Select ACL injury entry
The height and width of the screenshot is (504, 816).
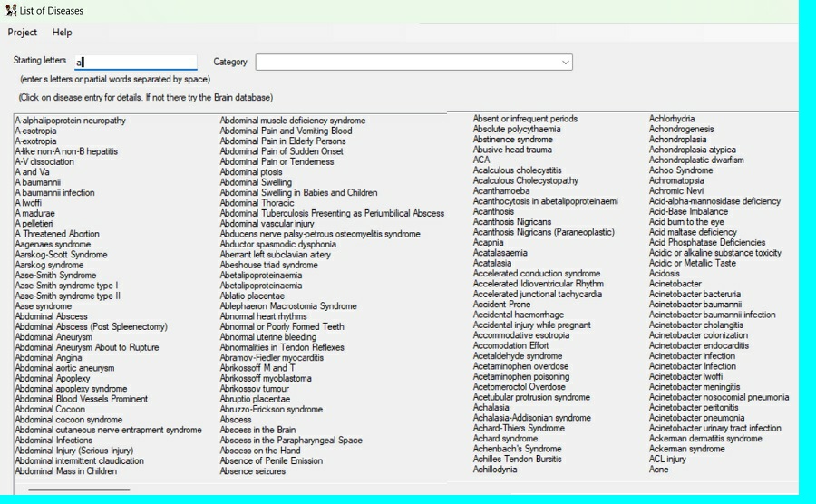[x=667, y=460]
